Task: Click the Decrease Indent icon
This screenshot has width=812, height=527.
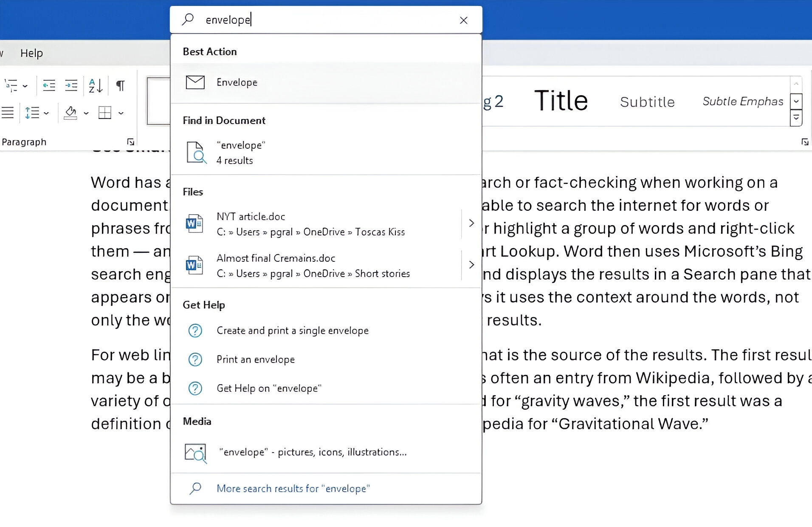Action: [x=49, y=85]
